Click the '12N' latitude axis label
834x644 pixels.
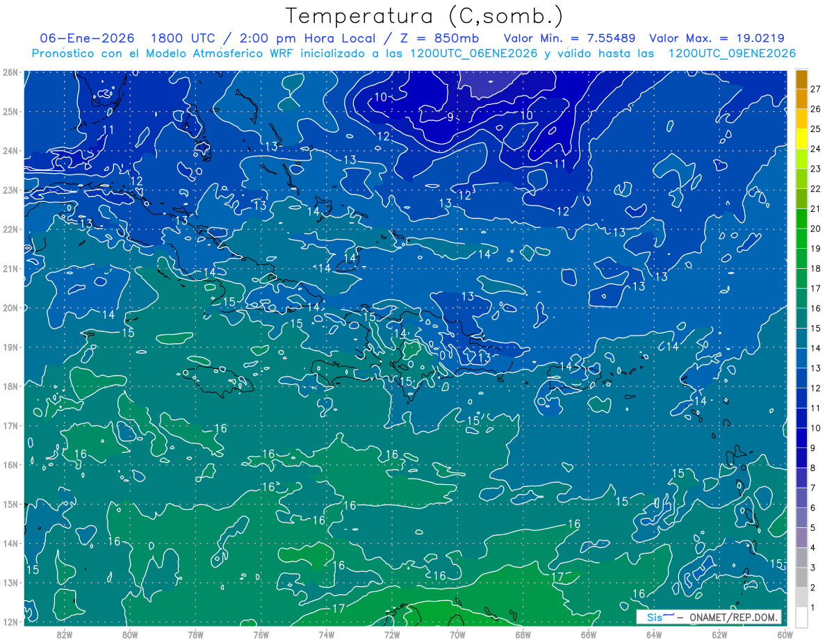point(10,622)
